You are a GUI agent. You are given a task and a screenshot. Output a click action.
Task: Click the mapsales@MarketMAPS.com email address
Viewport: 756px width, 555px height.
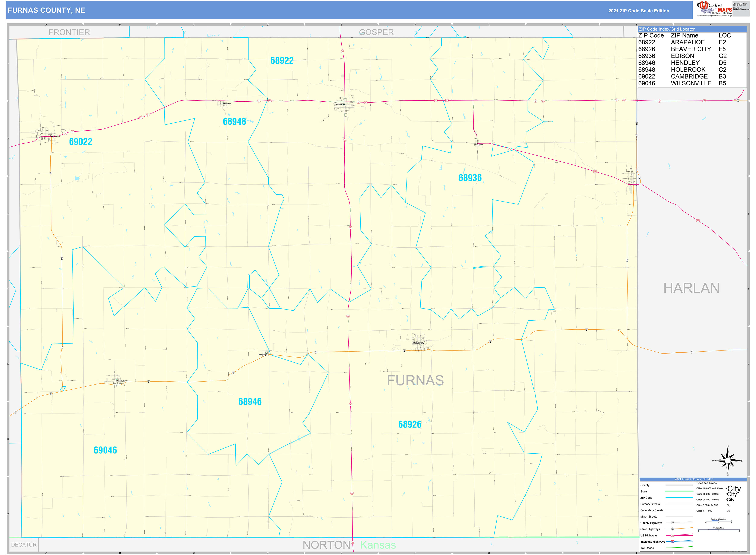pos(741,10)
